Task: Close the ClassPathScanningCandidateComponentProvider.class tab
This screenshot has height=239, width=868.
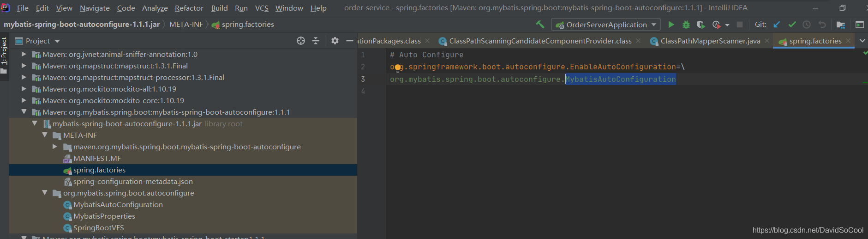Action: pos(638,41)
